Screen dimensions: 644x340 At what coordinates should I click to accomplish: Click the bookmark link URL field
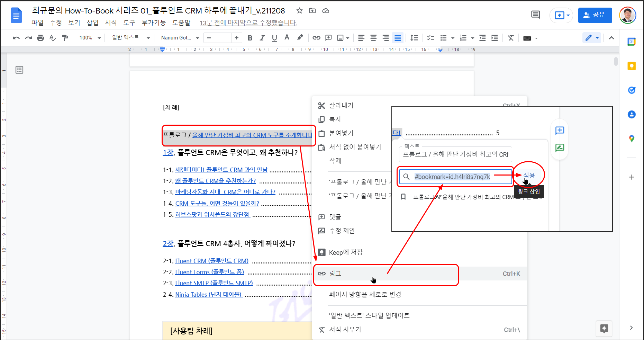(456, 177)
